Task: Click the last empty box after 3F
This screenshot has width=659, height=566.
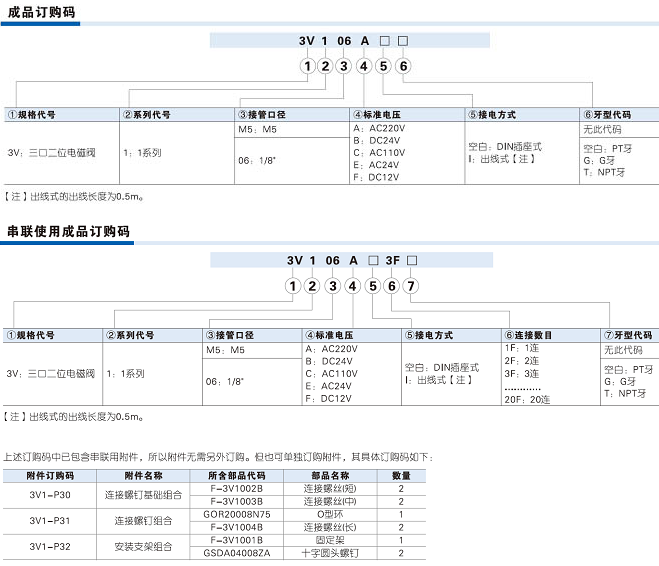Action: (x=410, y=262)
